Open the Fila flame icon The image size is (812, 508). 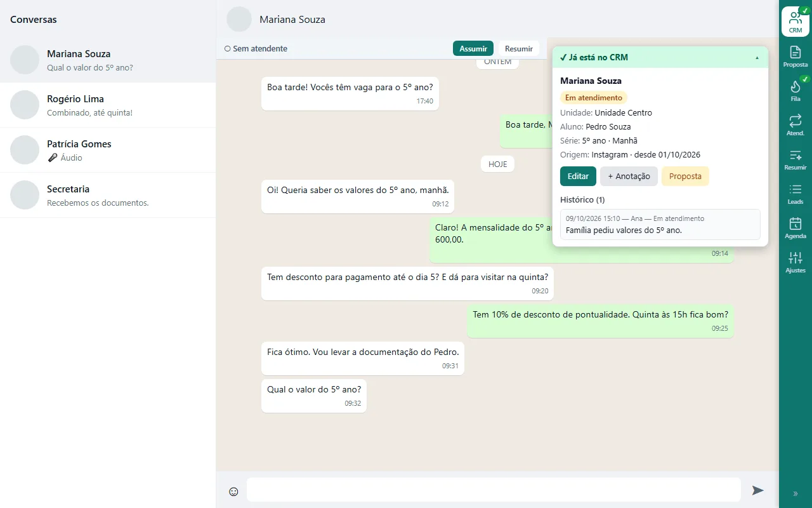point(795,90)
